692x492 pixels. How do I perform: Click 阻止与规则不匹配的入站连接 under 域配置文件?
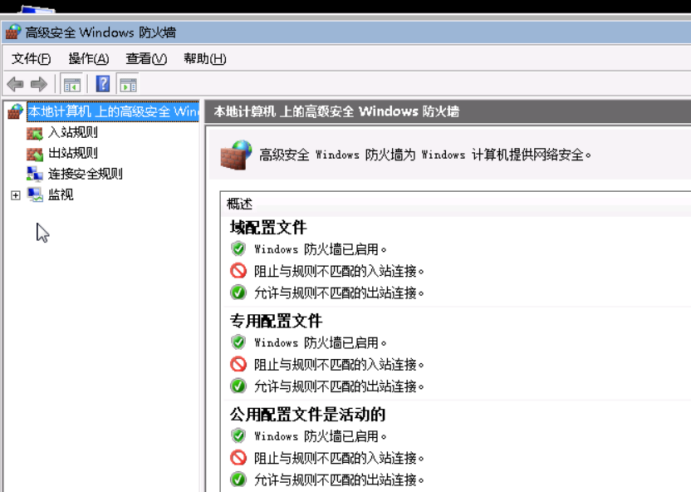[339, 271]
